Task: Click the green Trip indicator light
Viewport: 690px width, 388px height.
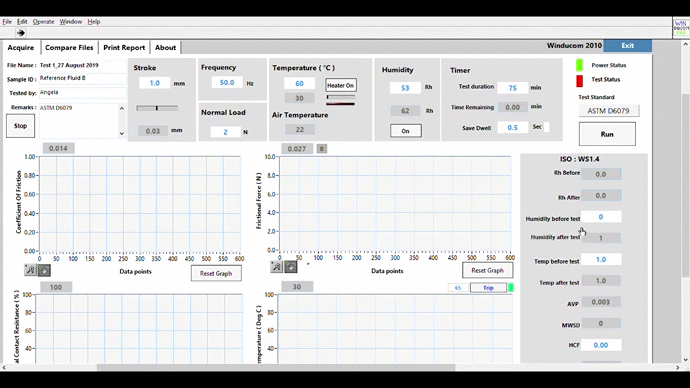Action: pos(511,288)
